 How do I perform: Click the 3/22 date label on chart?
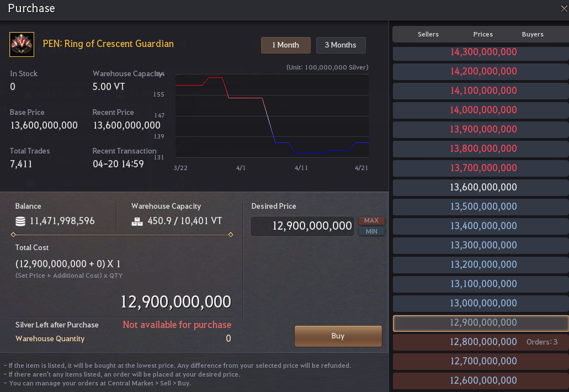pos(180,168)
